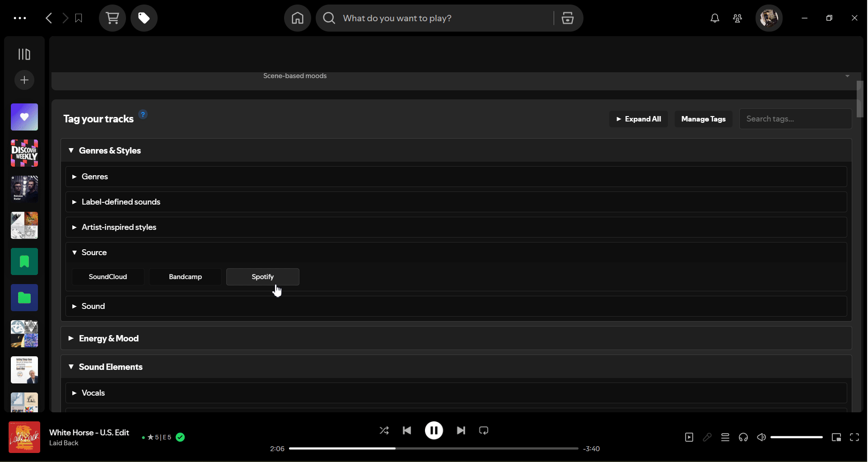This screenshot has height=462, width=868.
Task: Click the help question mark beside Tag your tracks
Action: (x=143, y=114)
